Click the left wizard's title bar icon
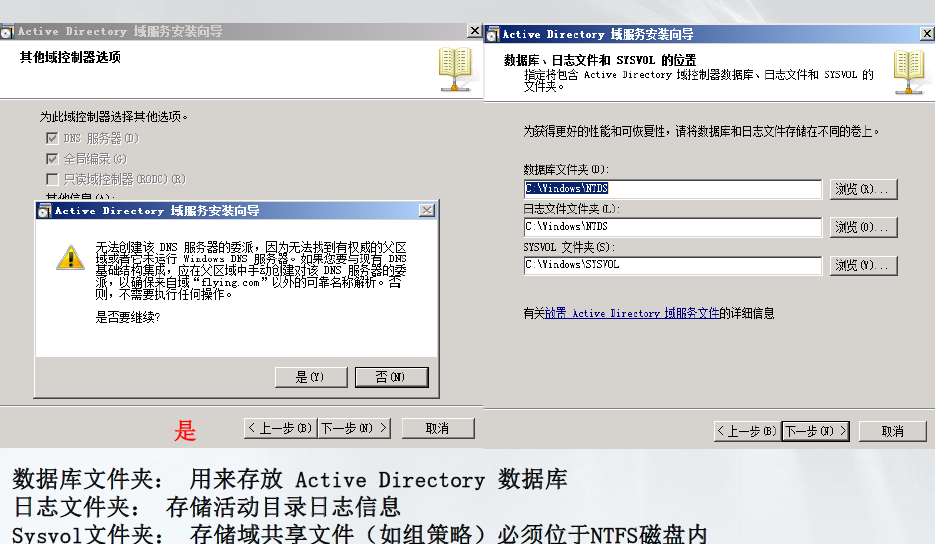 point(7,32)
